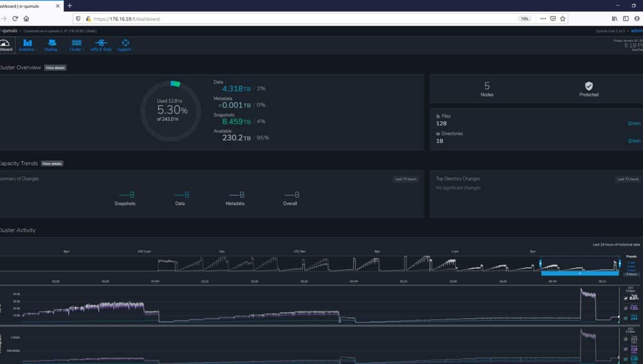Click the Protected shield icon
643x364 pixels.
pos(589,86)
